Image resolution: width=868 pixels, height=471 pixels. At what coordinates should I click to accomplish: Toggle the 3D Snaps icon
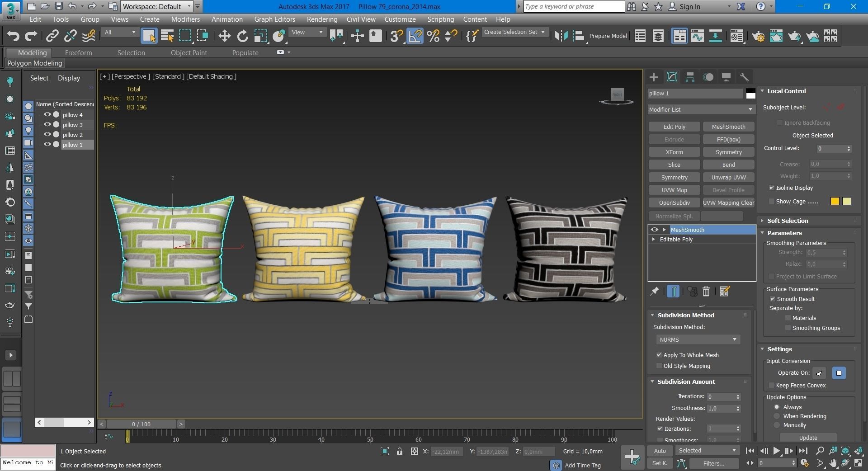(396, 36)
